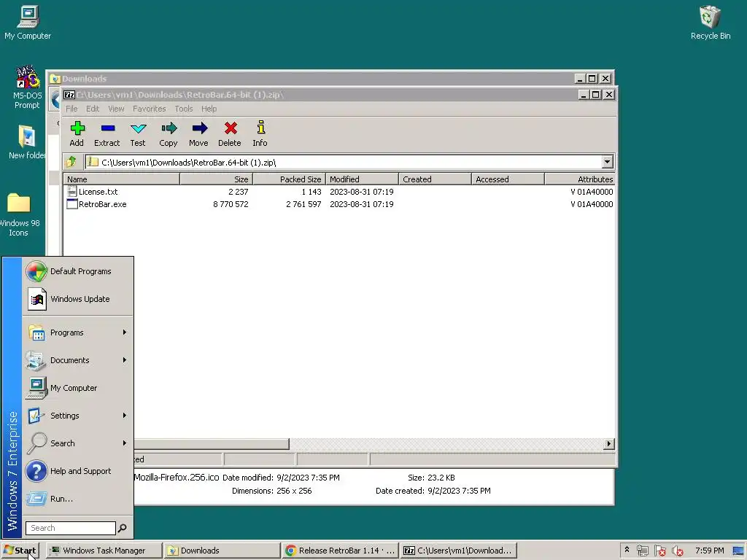
Task: Click Show Desktop icon beside clock
Action: click(738, 551)
